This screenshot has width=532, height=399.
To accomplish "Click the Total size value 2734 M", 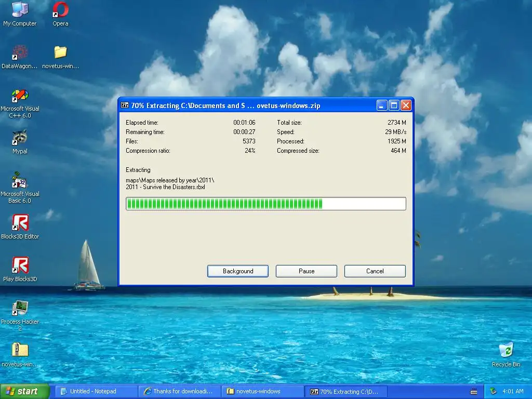I will [396, 123].
